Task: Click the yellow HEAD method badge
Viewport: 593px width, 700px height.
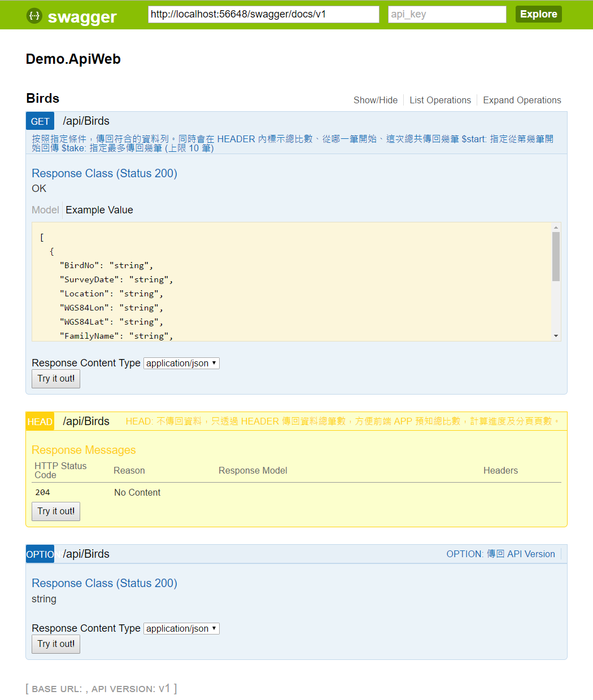Action: [x=40, y=421]
